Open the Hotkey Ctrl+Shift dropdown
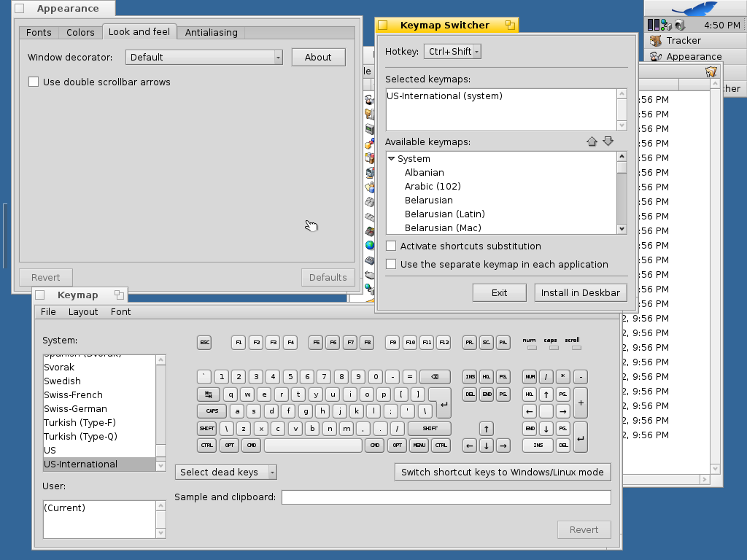This screenshot has width=747, height=560. 452,52
